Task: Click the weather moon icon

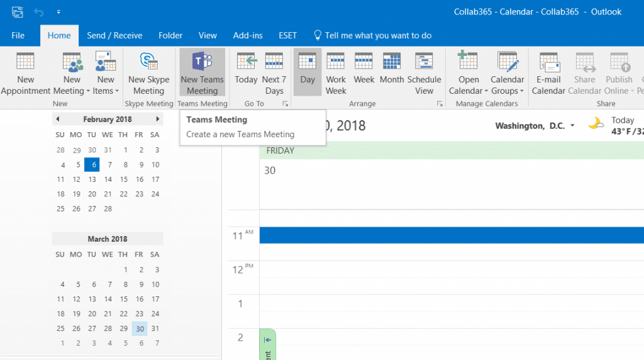Action: [x=596, y=123]
